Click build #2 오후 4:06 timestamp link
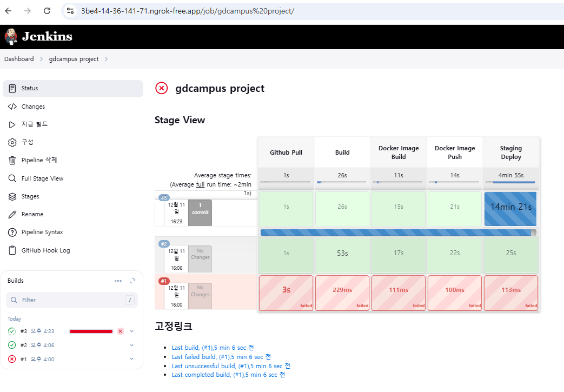Image resolution: width=564 pixels, height=392 pixels. click(42, 346)
